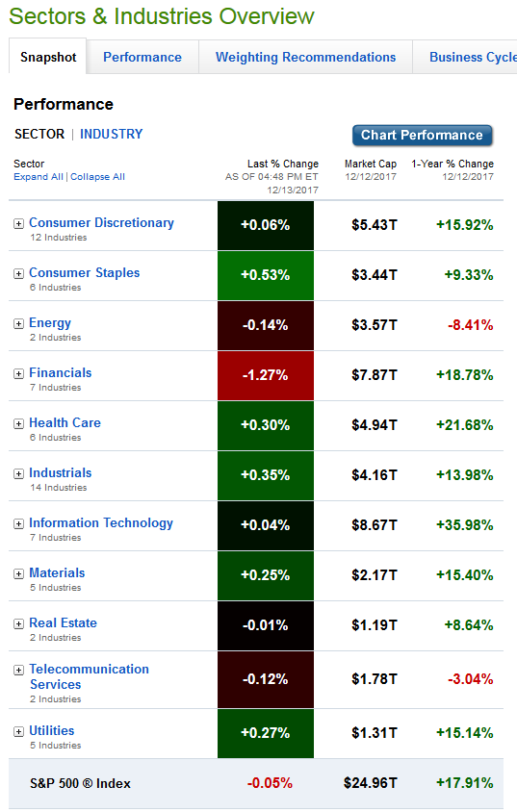Expand the Financials sector plus icon

pos(18,374)
